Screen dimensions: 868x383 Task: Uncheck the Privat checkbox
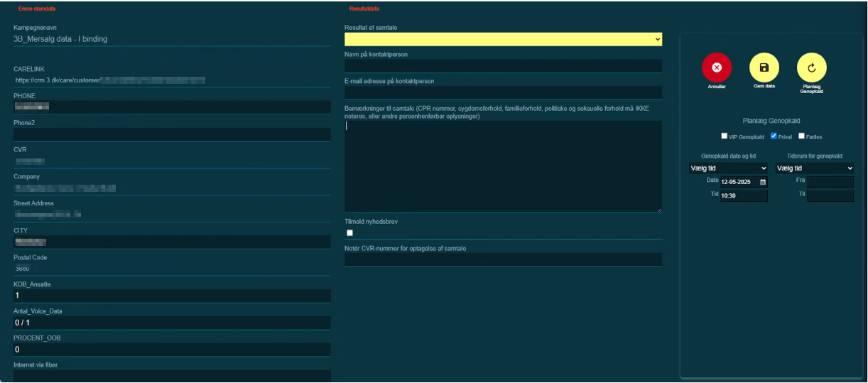pyautogui.click(x=774, y=136)
